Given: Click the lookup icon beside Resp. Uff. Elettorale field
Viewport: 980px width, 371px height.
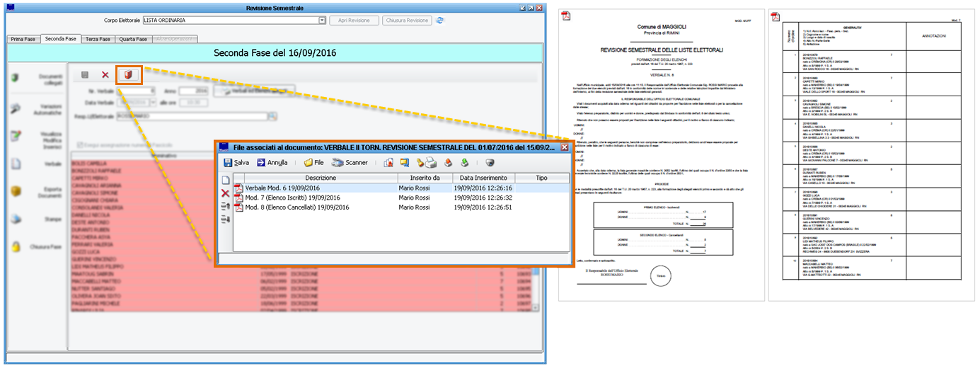Looking at the screenshot, I should point(271,115).
